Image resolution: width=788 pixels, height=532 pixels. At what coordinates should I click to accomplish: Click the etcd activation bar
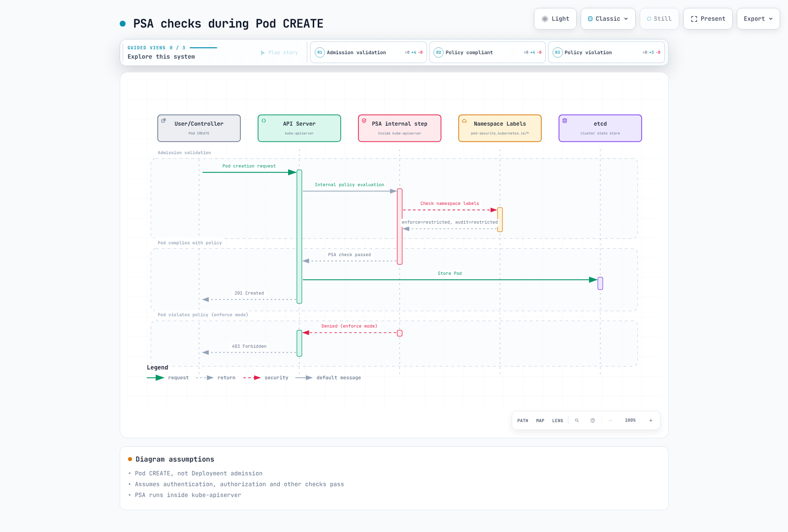[600, 283]
